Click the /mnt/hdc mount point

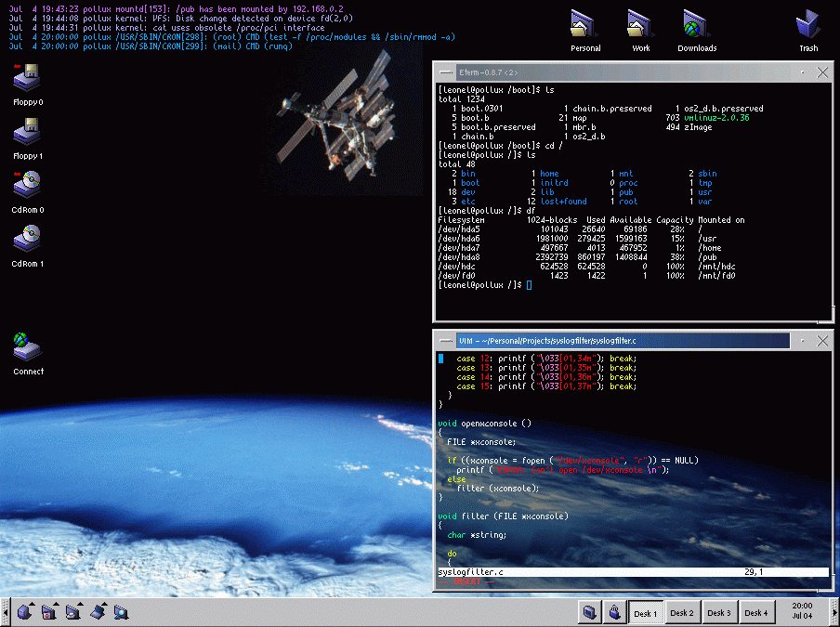[x=716, y=267]
